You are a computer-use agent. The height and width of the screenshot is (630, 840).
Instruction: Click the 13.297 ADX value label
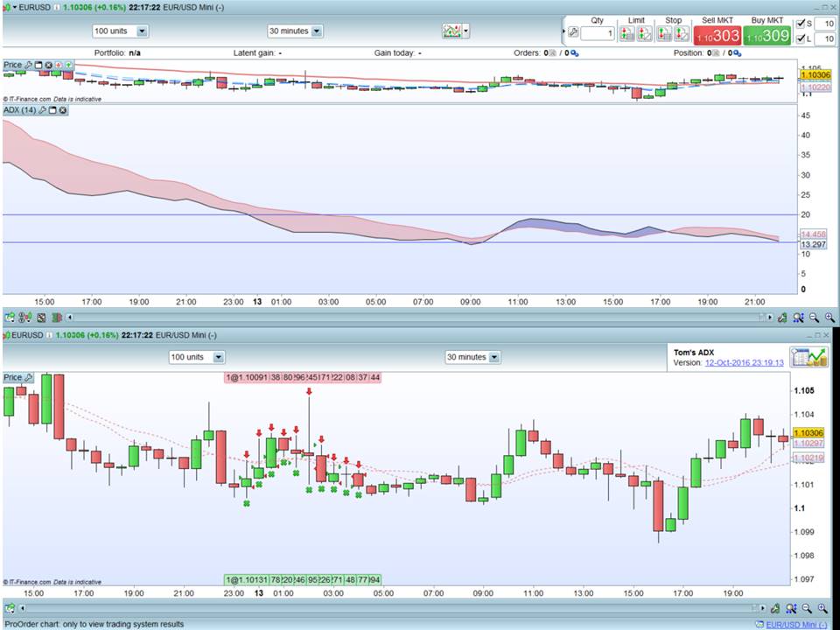[813, 244]
